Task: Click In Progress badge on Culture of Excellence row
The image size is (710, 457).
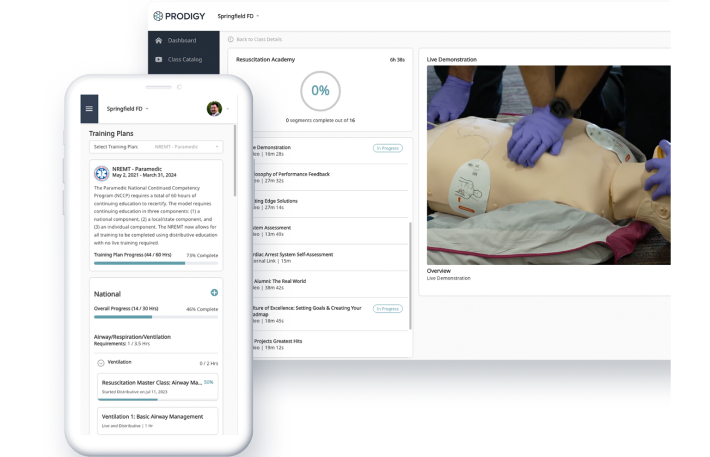Action: pos(388,308)
